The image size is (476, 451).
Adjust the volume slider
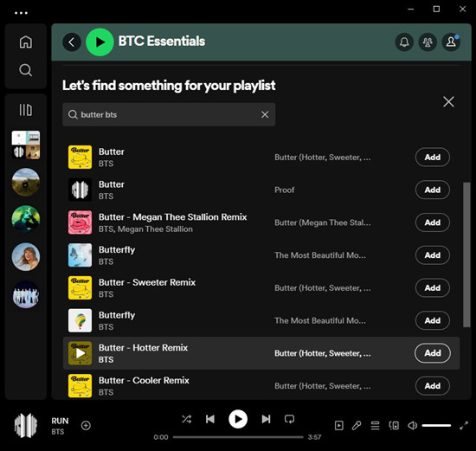tap(436, 426)
